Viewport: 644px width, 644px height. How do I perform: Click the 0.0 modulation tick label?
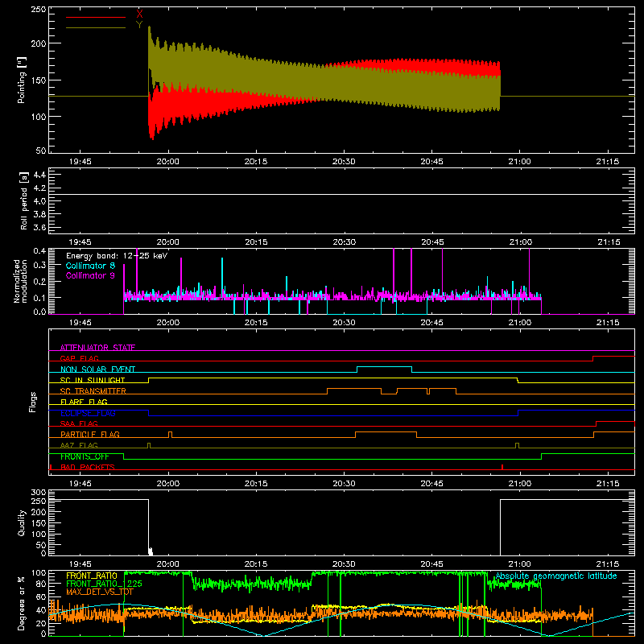[39, 312]
